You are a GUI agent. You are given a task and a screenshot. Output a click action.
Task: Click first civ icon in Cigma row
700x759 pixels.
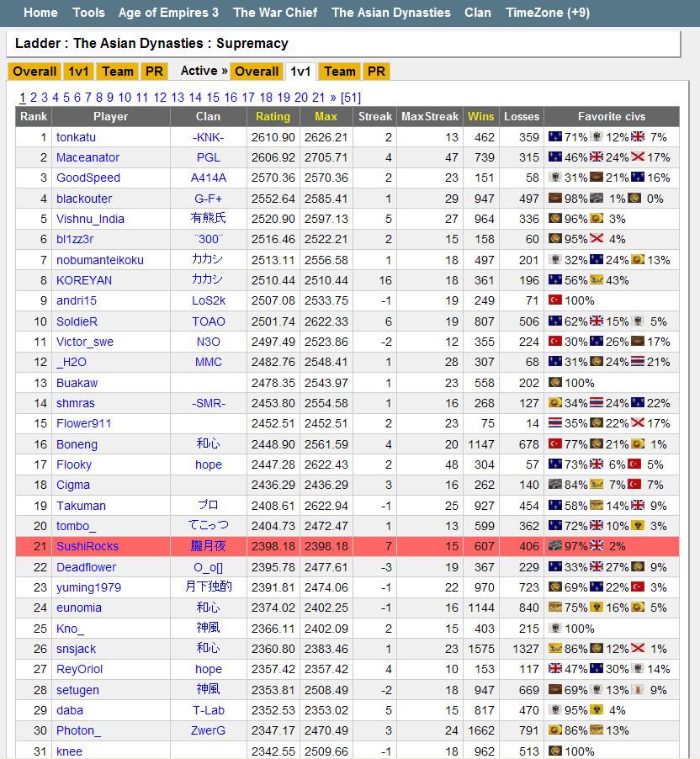[x=554, y=485]
